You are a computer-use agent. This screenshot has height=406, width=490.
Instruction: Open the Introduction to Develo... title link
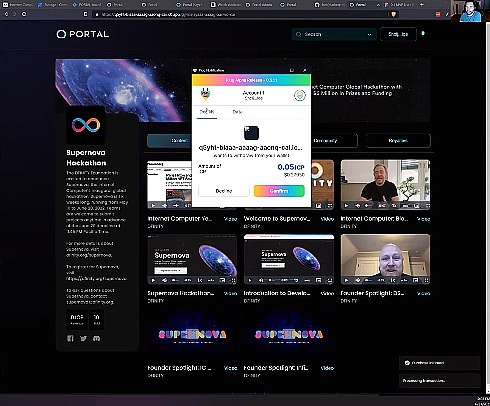pyautogui.click(x=277, y=293)
